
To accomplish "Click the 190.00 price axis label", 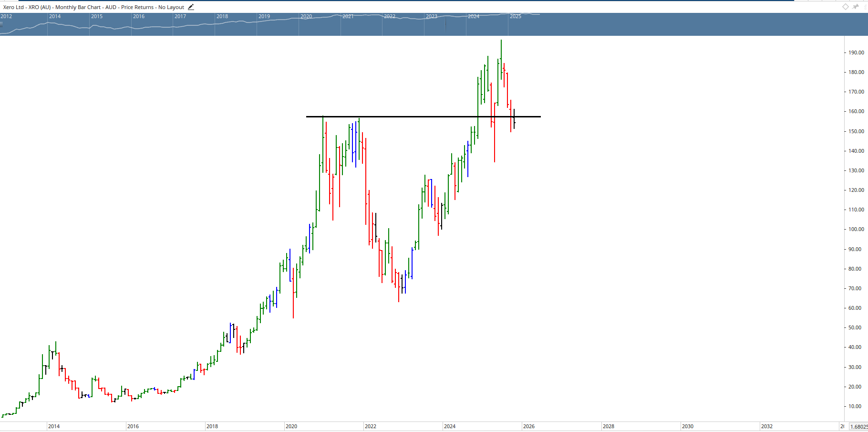I will click(x=856, y=53).
